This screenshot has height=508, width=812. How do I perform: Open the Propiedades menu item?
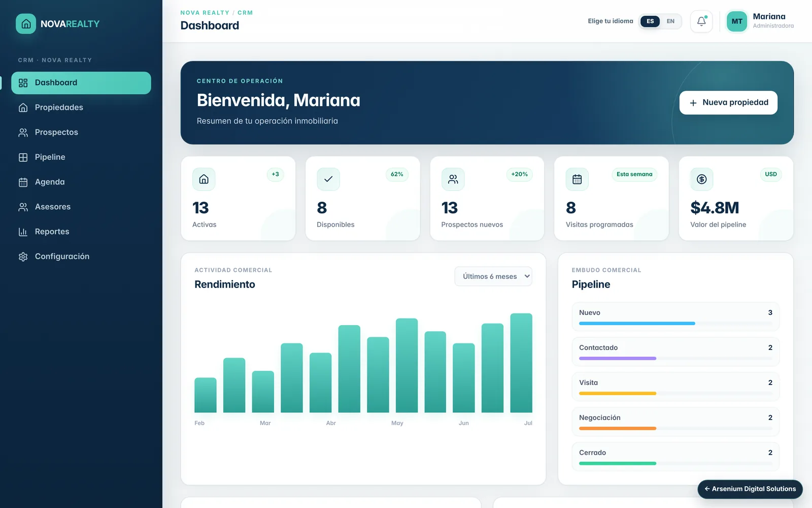[81, 108]
